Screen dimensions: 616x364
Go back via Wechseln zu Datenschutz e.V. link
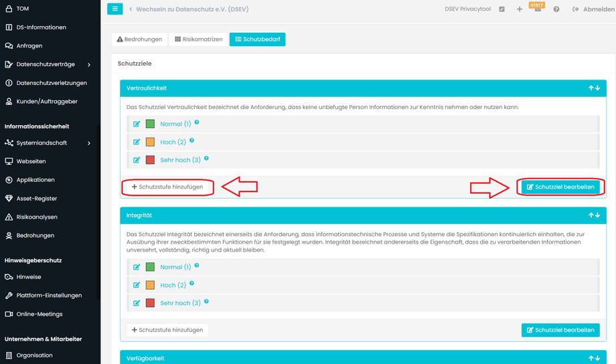coord(189,9)
